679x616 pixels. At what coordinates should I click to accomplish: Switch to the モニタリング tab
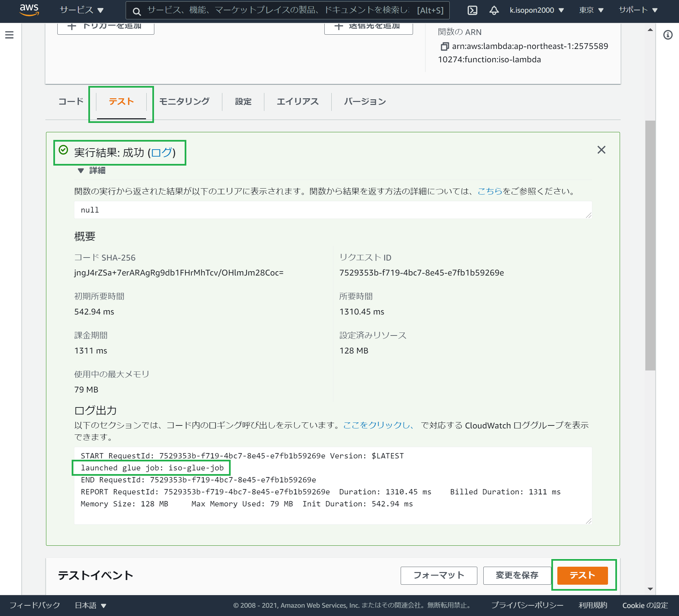(184, 101)
